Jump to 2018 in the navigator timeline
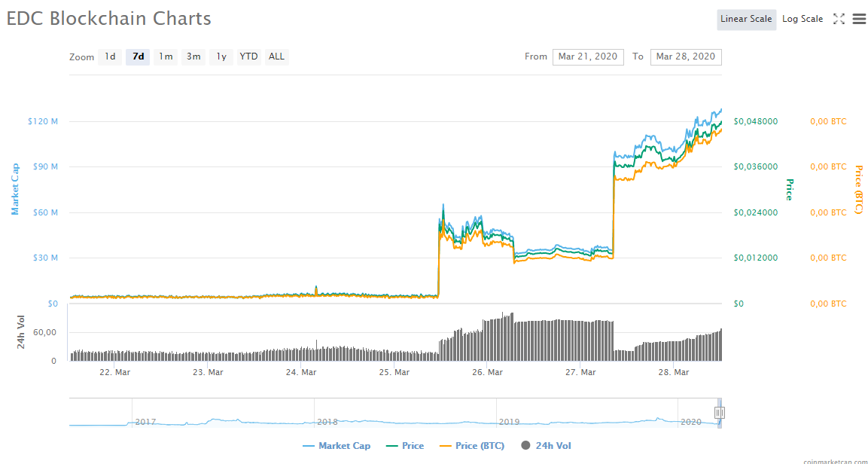This screenshot has height=464, width=868. click(x=327, y=422)
